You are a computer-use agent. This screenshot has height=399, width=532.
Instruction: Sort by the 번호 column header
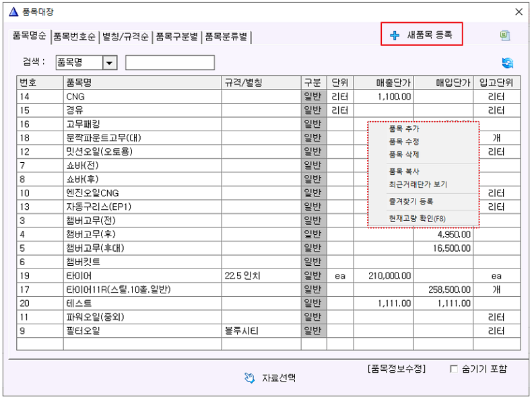(40, 83)
